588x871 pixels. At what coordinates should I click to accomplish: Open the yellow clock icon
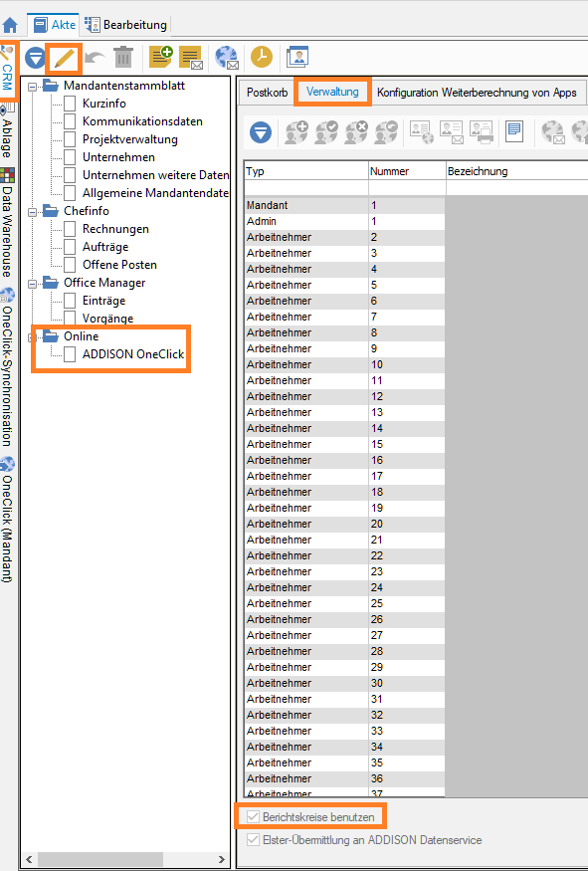click(262, 57)
